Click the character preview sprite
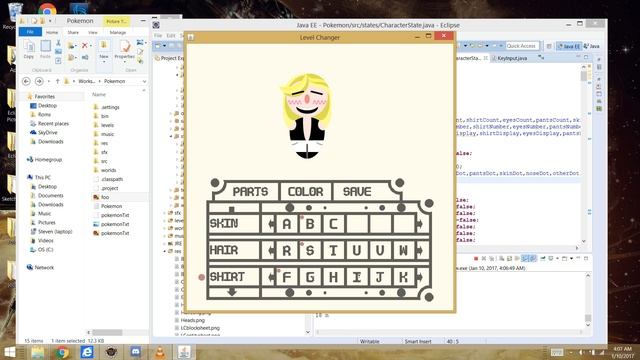Image resolution: width=640 pixels, height=360 pixels. [x=307, y=116]
